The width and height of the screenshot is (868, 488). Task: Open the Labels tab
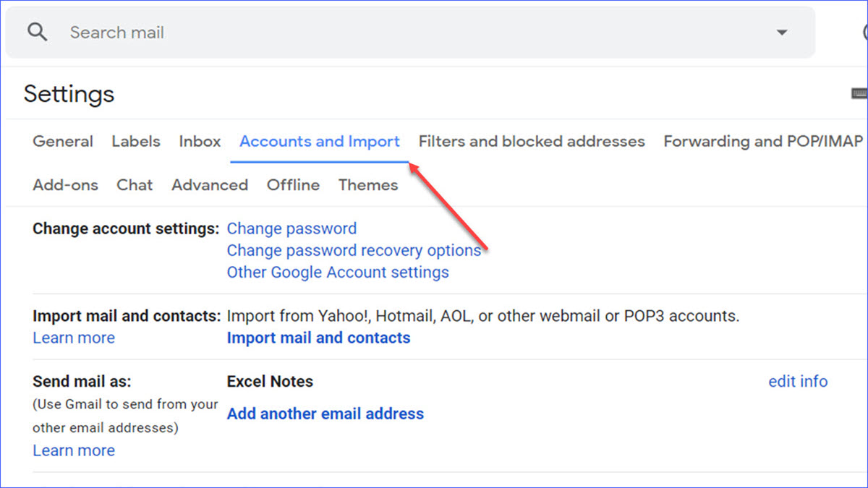tap(136, 141)
